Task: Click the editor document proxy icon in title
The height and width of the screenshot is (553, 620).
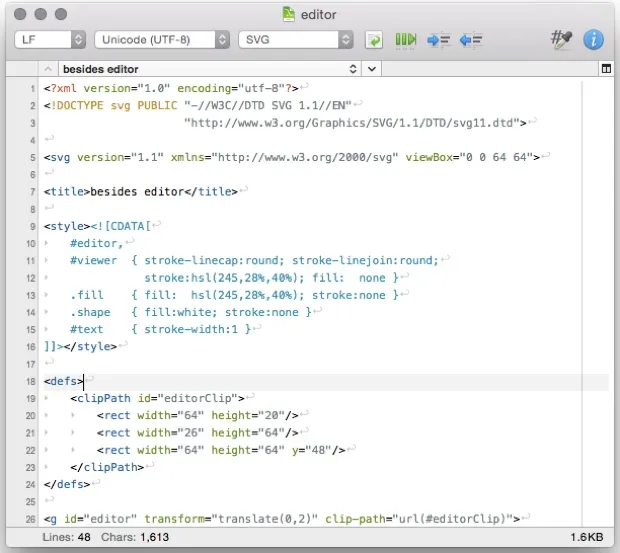Action: click(289, 15)
